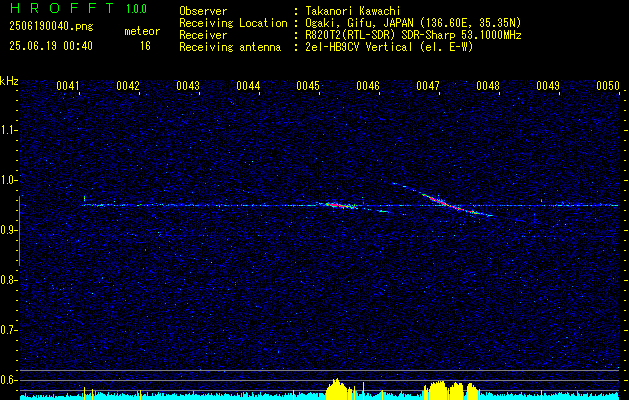This screenshot has height=400, width=629.
Task: Click the HROFFT program title text
Action: tap(63, 8)
